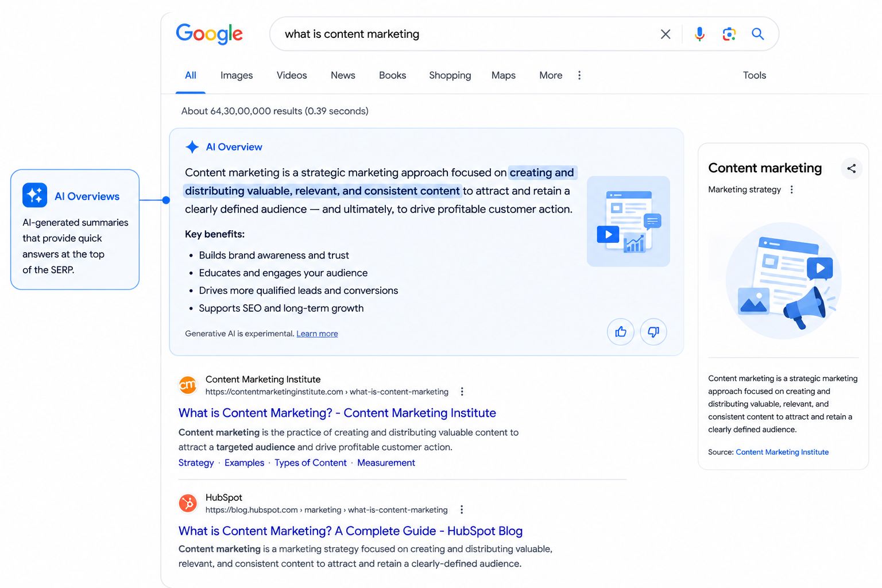Image resolution: width=882 pixels, height=588 pixels.
Task: Open the Measurement sitelink
Action: click(386, 463)
